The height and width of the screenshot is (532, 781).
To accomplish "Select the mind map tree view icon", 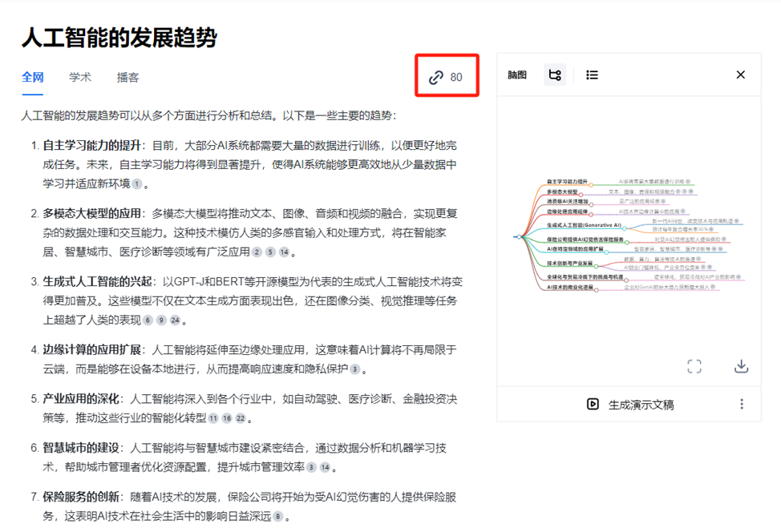I will (555, 75).
